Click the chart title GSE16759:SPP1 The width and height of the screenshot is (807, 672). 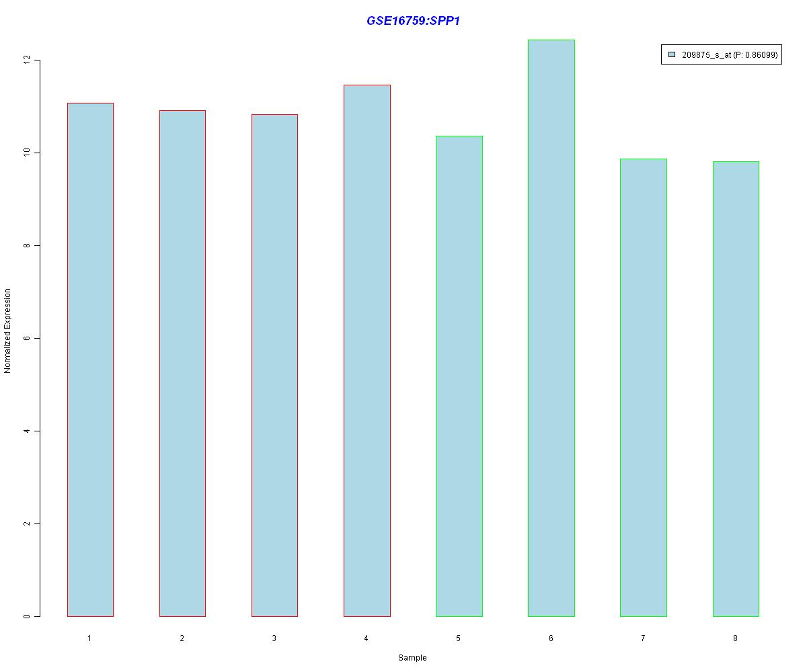(x=413, y=21)
